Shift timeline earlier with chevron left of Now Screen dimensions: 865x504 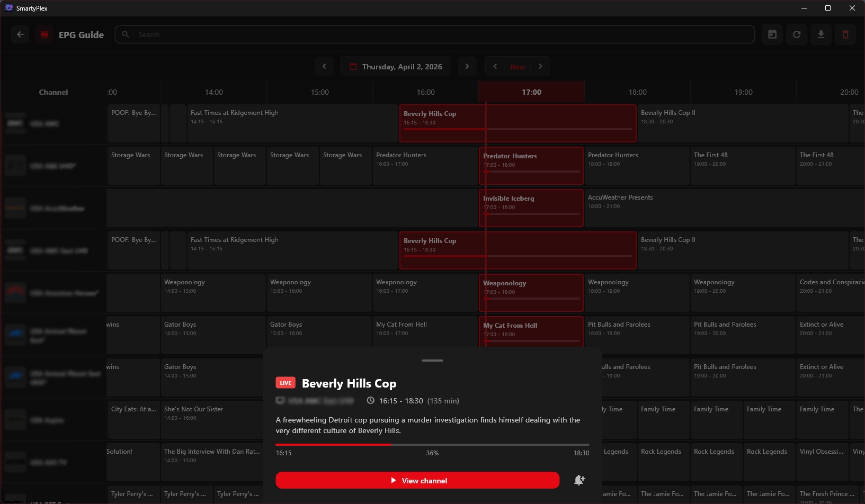click(x=495, y=66)
